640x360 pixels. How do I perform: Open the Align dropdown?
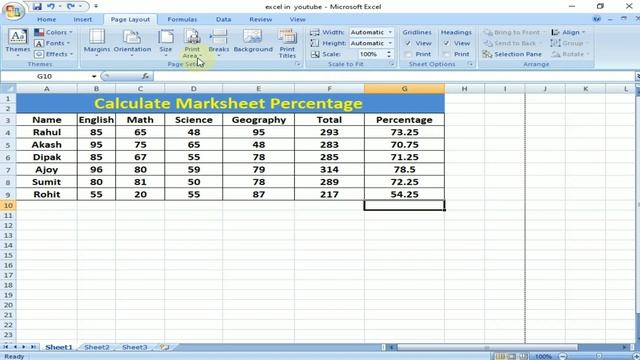point(568,32)
